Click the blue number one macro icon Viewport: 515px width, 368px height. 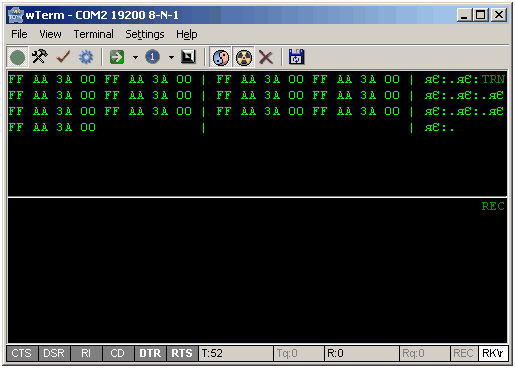152,57
